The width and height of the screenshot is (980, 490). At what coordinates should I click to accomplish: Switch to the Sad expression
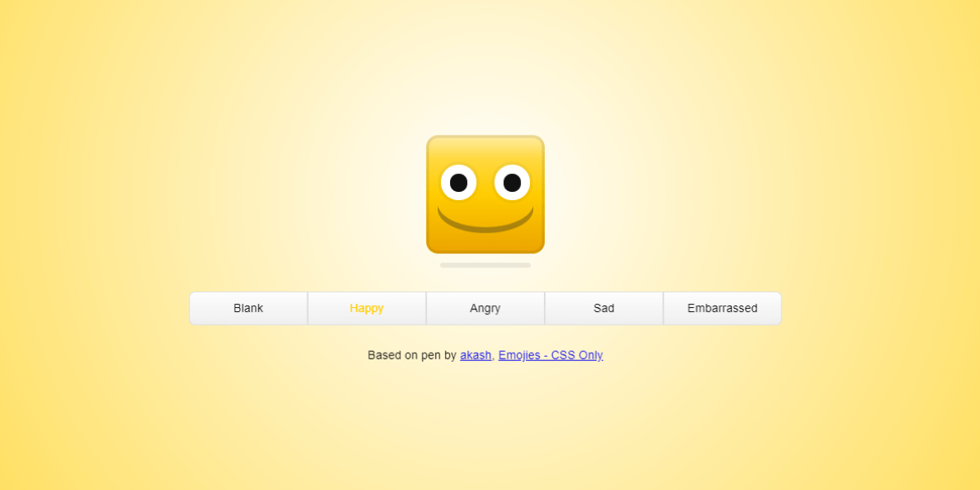coord(604,308)
